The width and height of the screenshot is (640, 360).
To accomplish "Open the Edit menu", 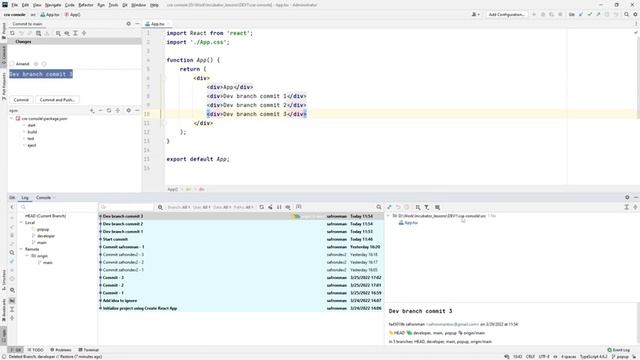I will (25, 5).
